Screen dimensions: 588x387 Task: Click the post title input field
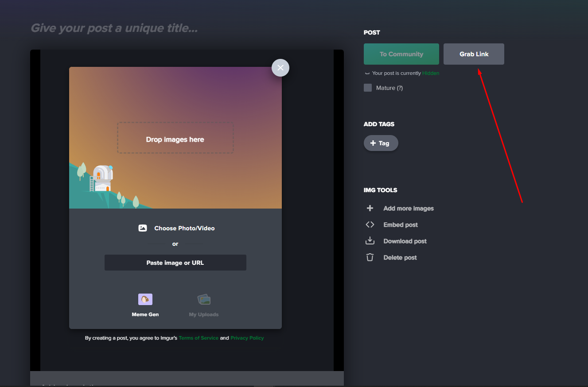coord(114,28)
